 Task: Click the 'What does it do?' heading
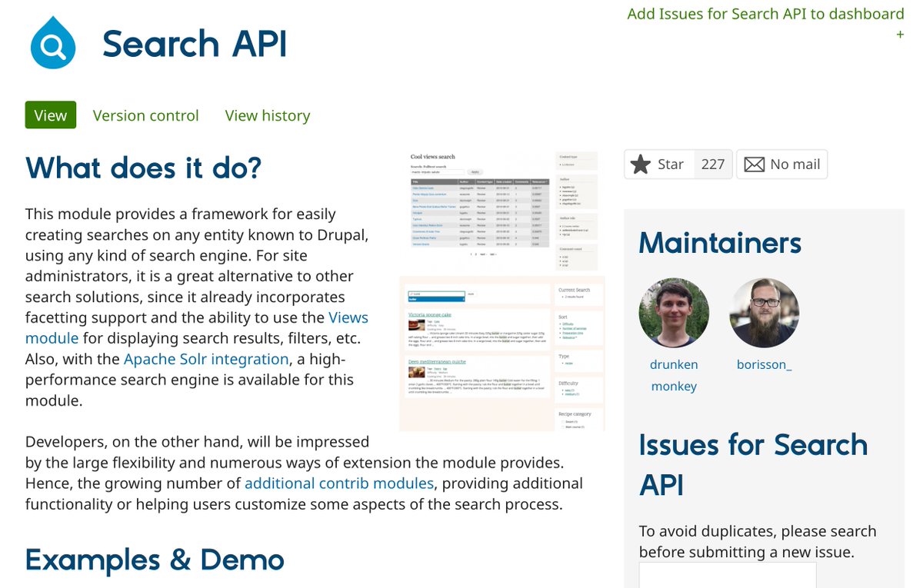pos(144,167)
